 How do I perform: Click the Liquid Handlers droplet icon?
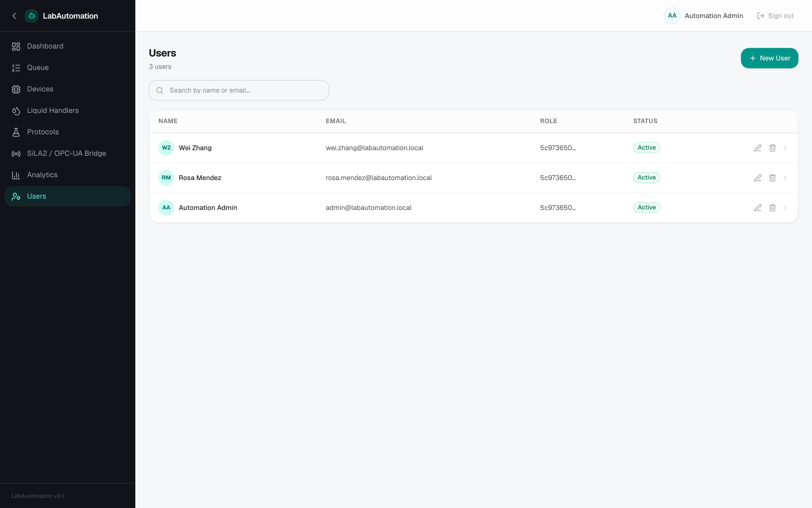16,111
